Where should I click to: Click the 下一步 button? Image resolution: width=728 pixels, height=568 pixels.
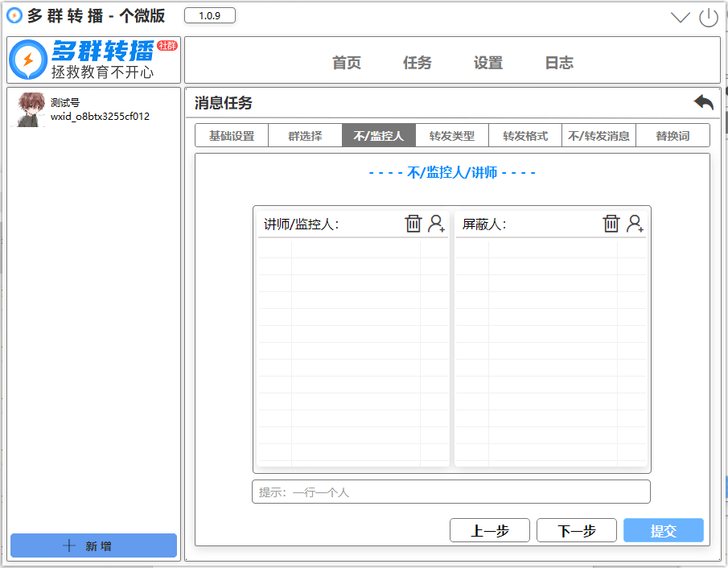coord(577,530)
